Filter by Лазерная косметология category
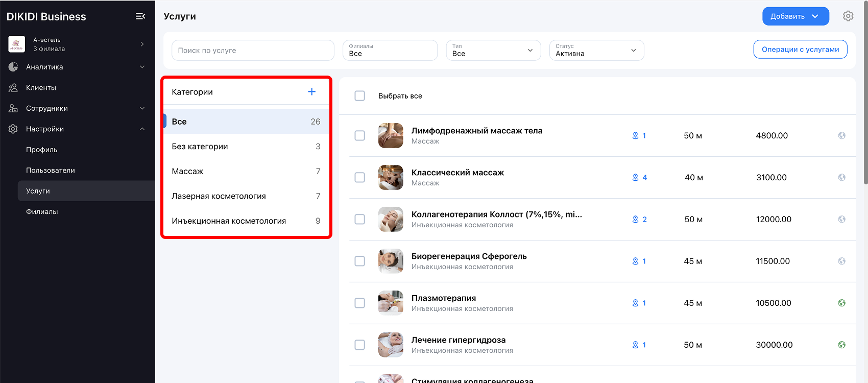 click(x=246, y=196)
